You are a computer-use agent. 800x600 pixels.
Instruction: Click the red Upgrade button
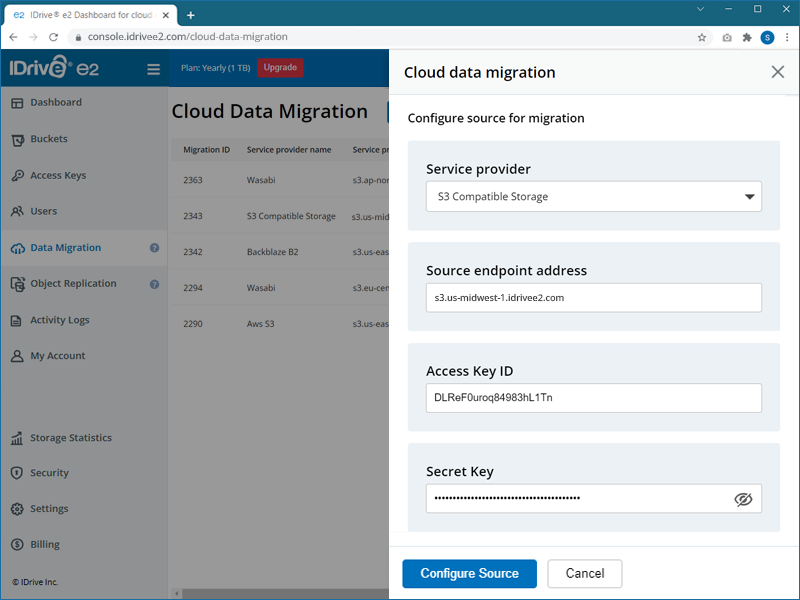(x=280, y=68)
